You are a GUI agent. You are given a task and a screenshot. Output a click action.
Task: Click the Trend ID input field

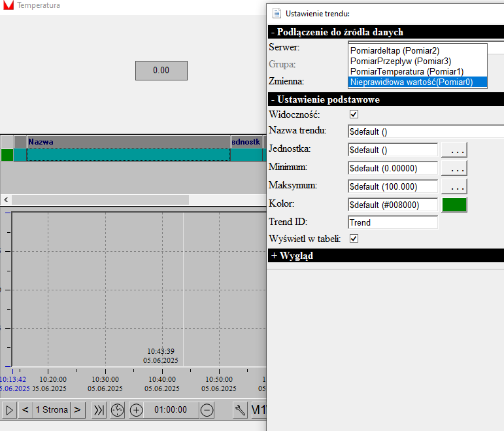coord(393,222)
